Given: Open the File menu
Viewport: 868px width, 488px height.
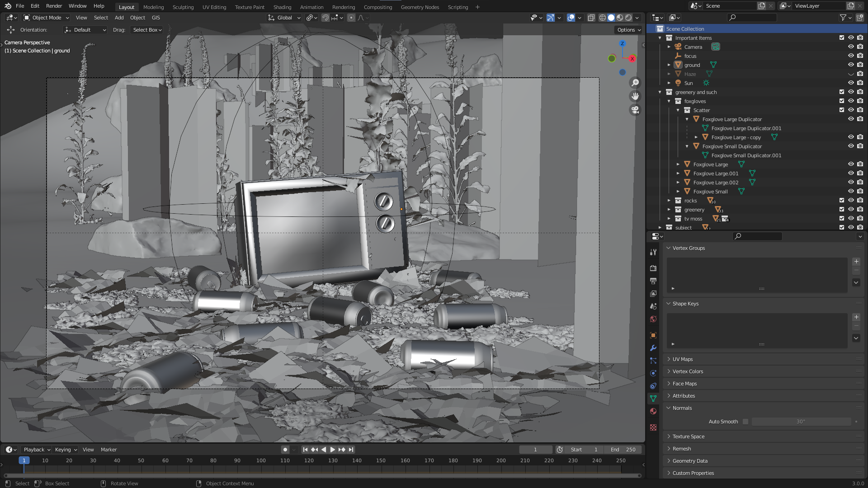Looking at the screenshot, I should (x=20, y=6).
